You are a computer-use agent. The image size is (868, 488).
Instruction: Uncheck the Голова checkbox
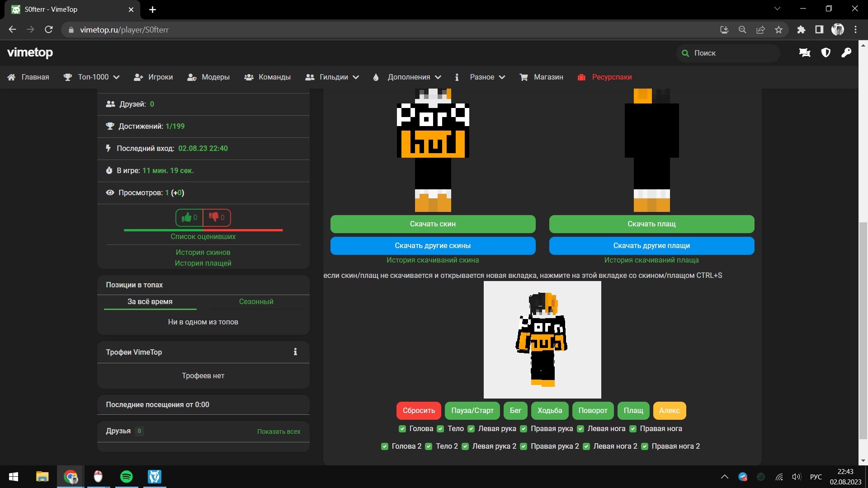pyautogui.click(x=402, y=429)
